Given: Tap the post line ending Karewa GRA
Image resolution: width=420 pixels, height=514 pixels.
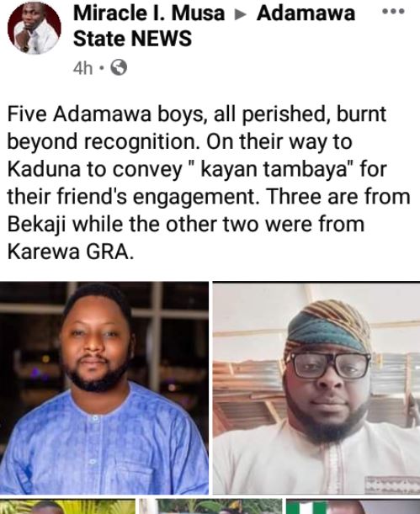Looking at the screenshot, I should pyautogui.click(x=71, y=252).
